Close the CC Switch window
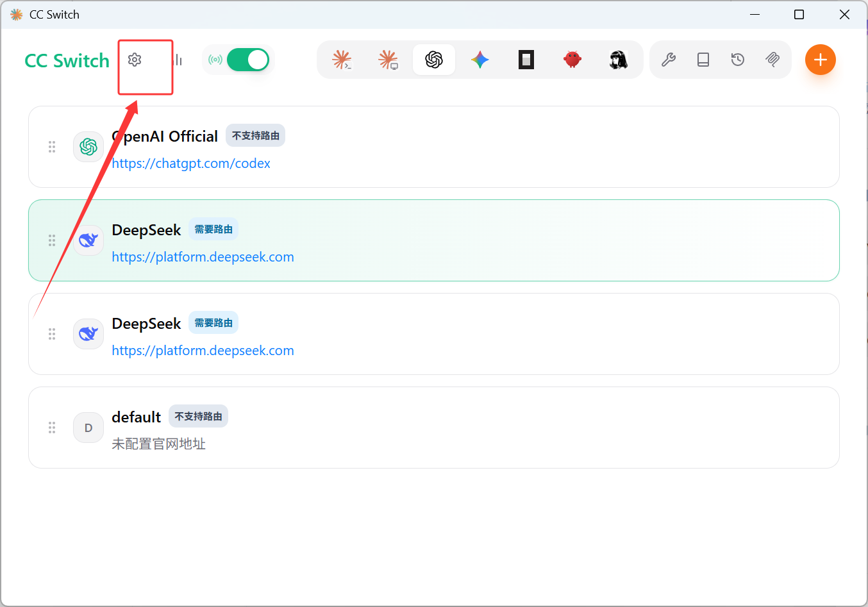The image size is (868, 607). tap(844, 14)
